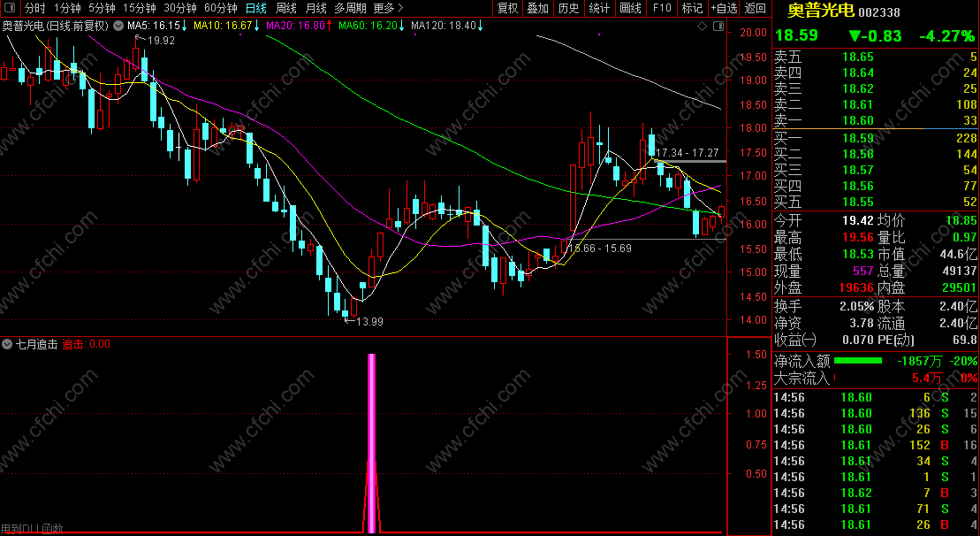Open the 统计 statistics button
980x536 pixels.
[599, 8]
